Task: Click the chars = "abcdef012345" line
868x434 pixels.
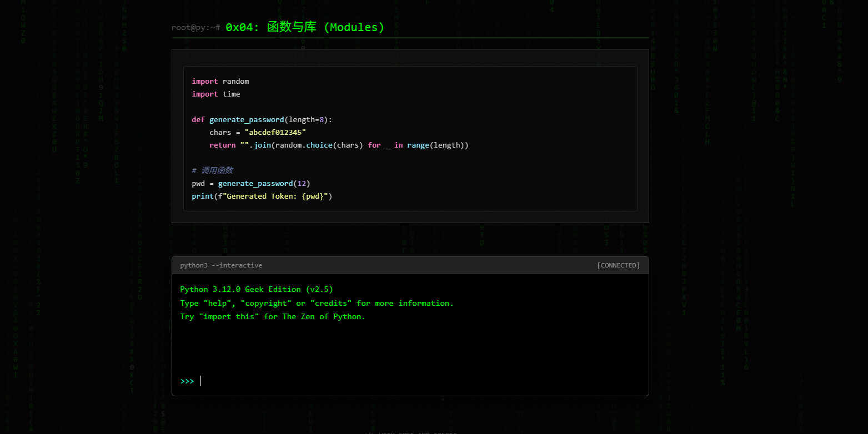Action: pyautogui.click(x=258, y=133)
